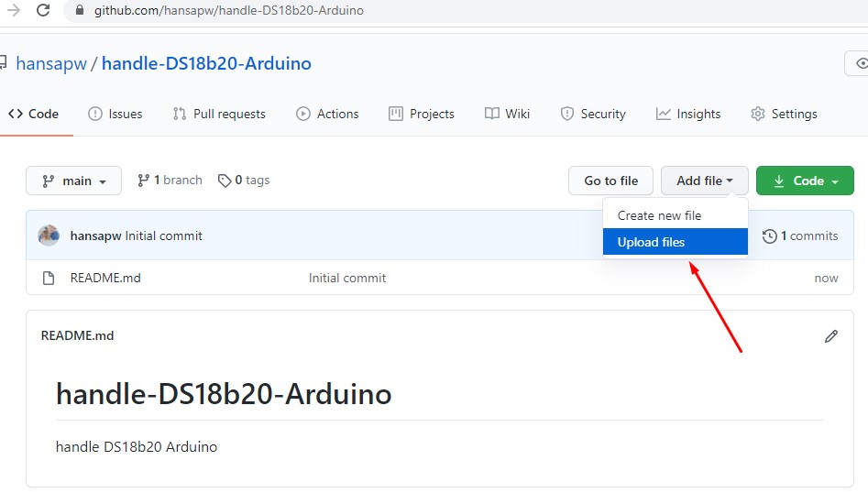
Task: Switch to the Code tab
Action: [x=33, y=114]
